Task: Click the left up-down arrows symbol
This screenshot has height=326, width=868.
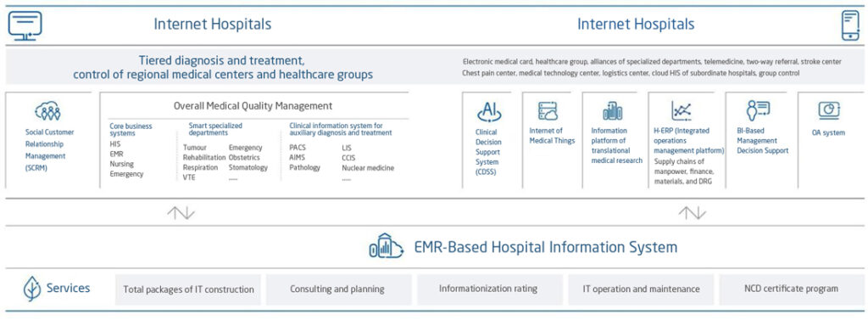Action: [x=181, y=213]
